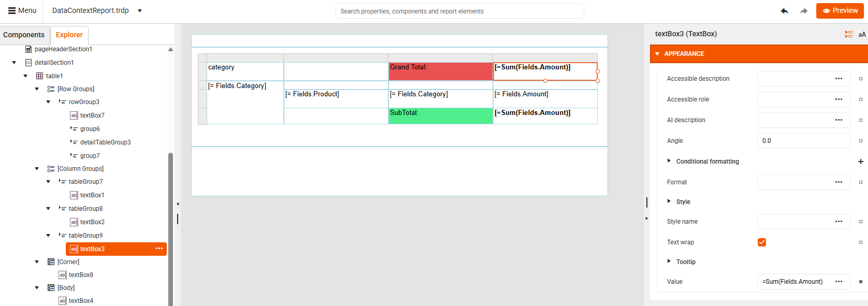The width and height of the screenshot is (868, 306).
Task: Collapse the APPEARANCE section
Action: point(657,54)
